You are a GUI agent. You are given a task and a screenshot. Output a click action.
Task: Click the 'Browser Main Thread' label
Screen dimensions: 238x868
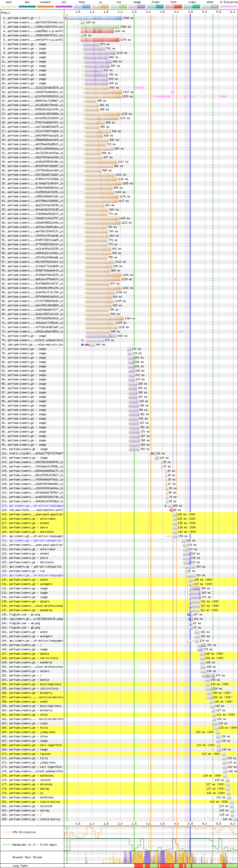pyautogui.click(x=27, y=857)
